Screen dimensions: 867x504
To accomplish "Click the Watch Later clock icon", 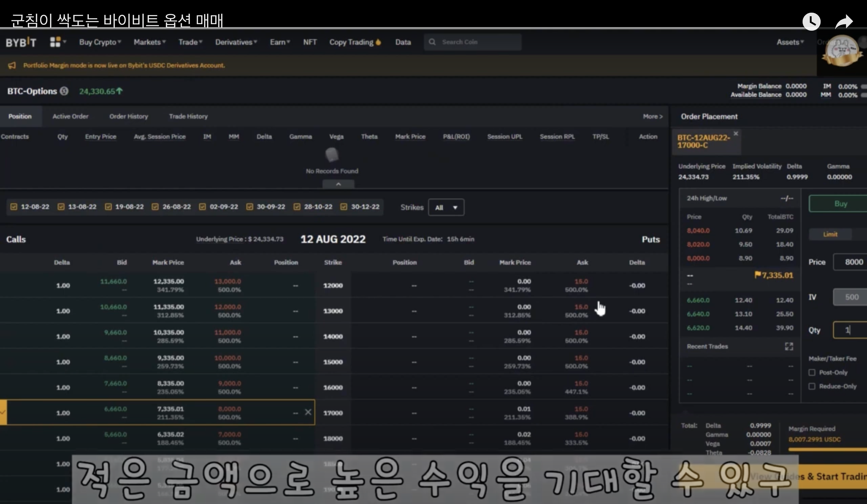I will pyautogui.click(x=811, y=22).
